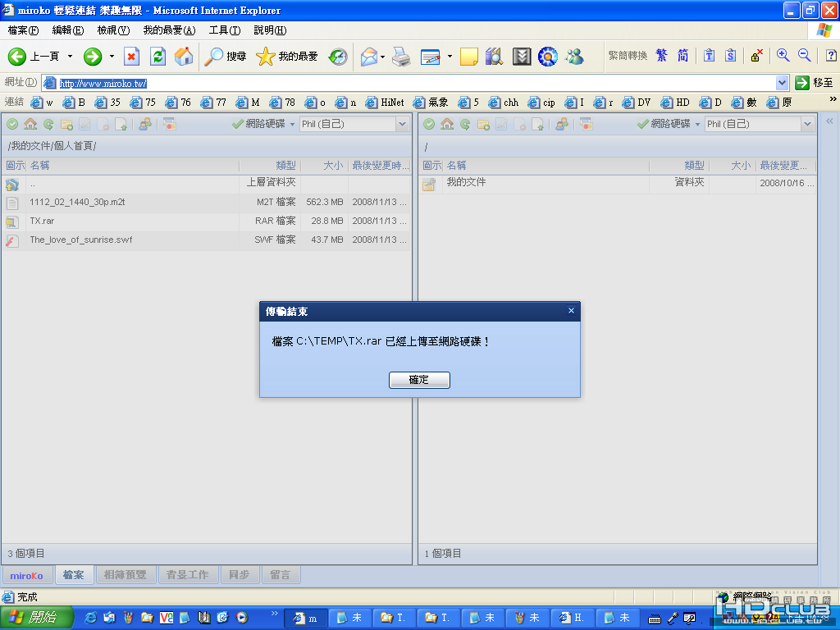
Task: Click left pane home icon
Action: pos(30,125)
